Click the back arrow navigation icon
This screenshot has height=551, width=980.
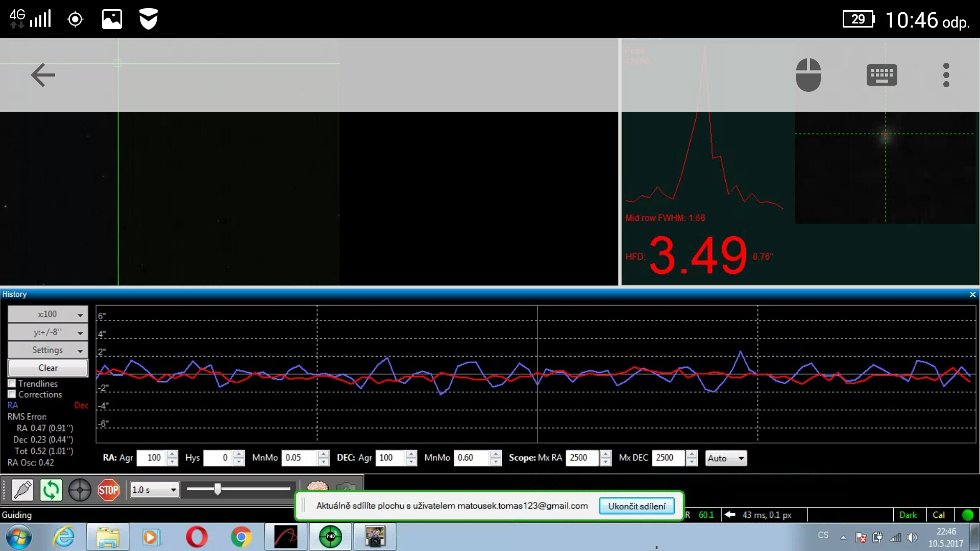pyautogui.click(x=43, y=74)
